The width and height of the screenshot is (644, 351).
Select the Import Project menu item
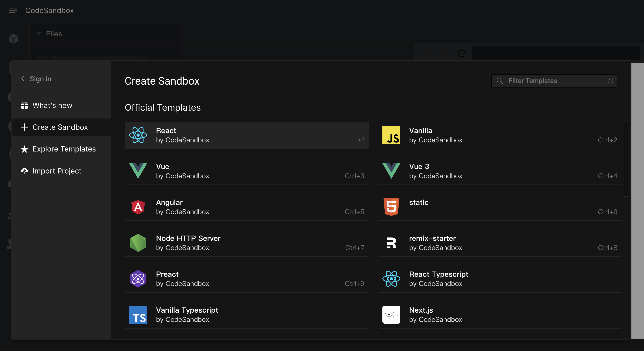coord(57,171)
